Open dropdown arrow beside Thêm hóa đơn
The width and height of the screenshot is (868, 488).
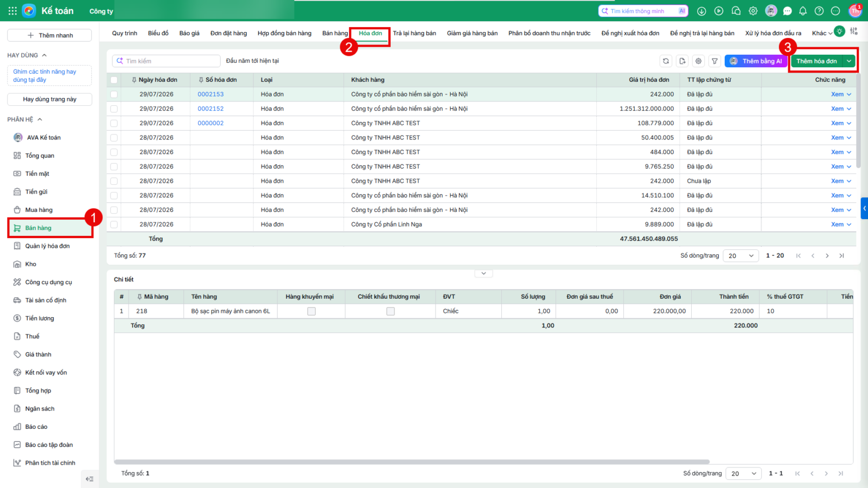pos(849,61)
